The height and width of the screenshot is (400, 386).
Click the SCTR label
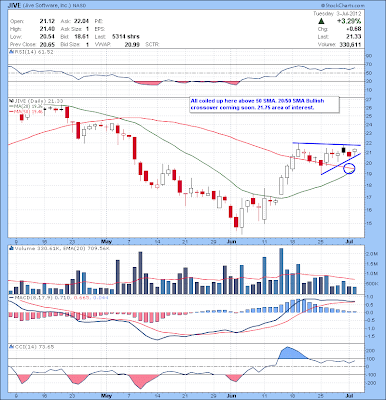153,44
